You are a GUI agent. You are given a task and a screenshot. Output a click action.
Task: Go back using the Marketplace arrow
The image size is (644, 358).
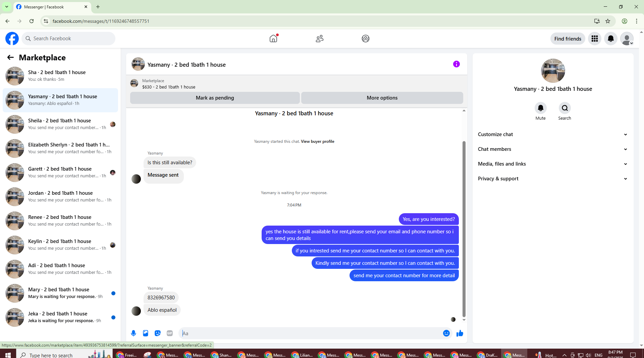click(x=10, y=58)
